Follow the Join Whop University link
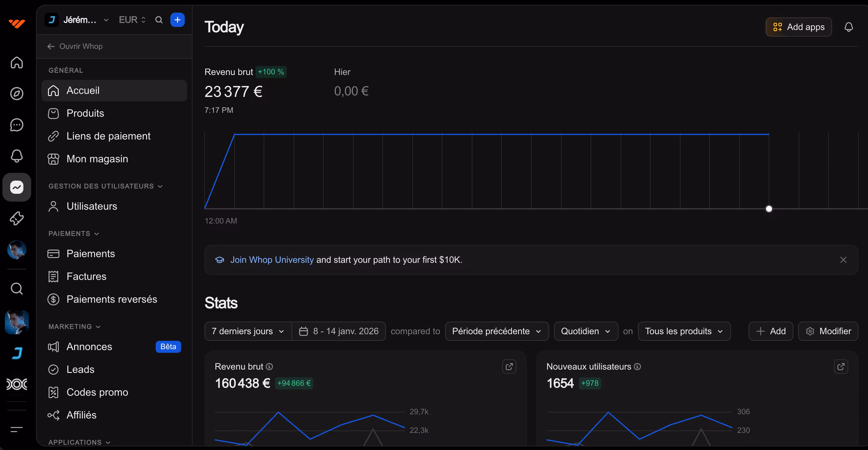The image size is (868, 450). point(271,259)
